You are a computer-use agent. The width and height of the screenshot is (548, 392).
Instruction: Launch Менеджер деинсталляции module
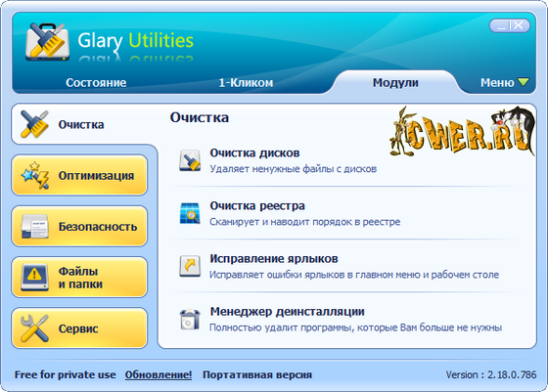(x=287, y=312)
